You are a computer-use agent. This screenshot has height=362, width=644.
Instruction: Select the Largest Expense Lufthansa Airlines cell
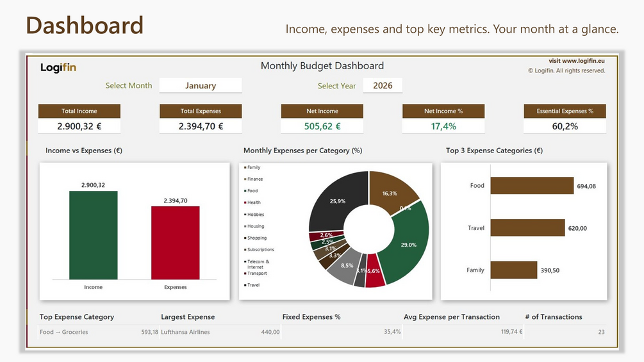(220, 332)
